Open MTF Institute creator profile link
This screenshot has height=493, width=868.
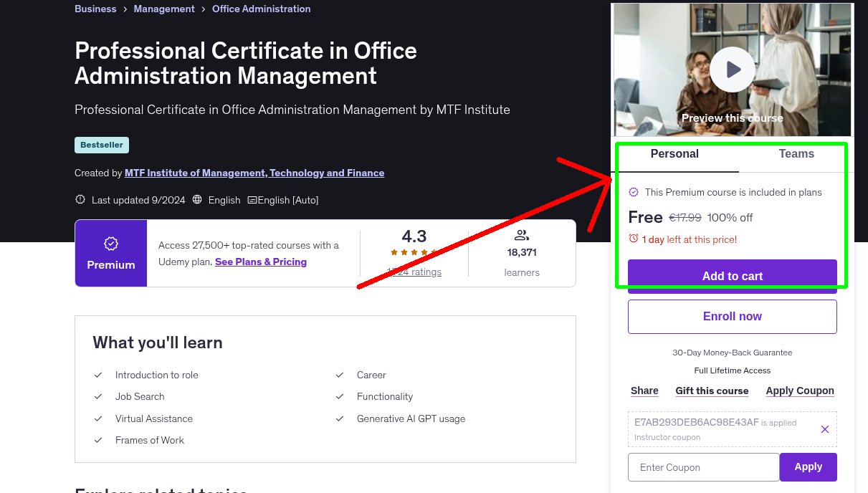click(x=254, y=173)
